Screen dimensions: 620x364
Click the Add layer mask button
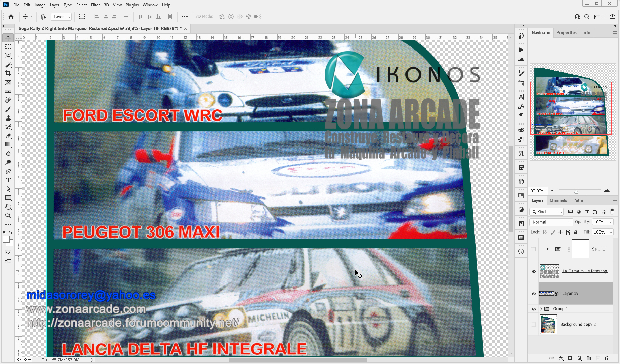pyautogui.click(x=570, y=358)
